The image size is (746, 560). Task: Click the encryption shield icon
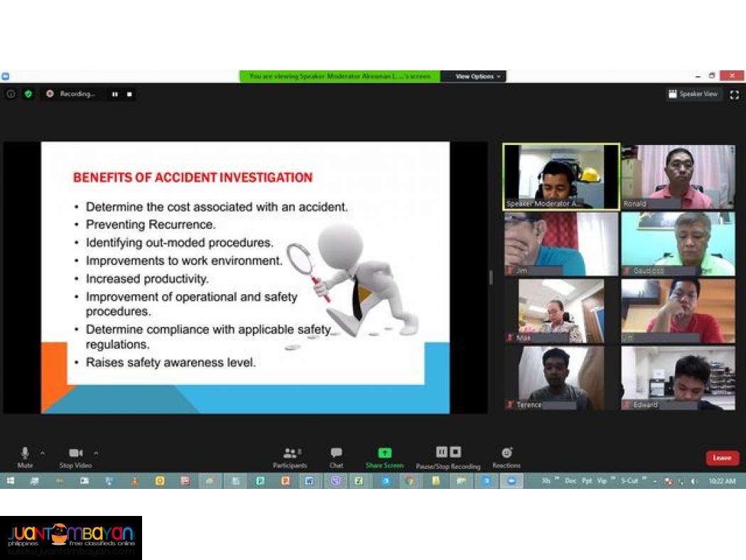28,94
